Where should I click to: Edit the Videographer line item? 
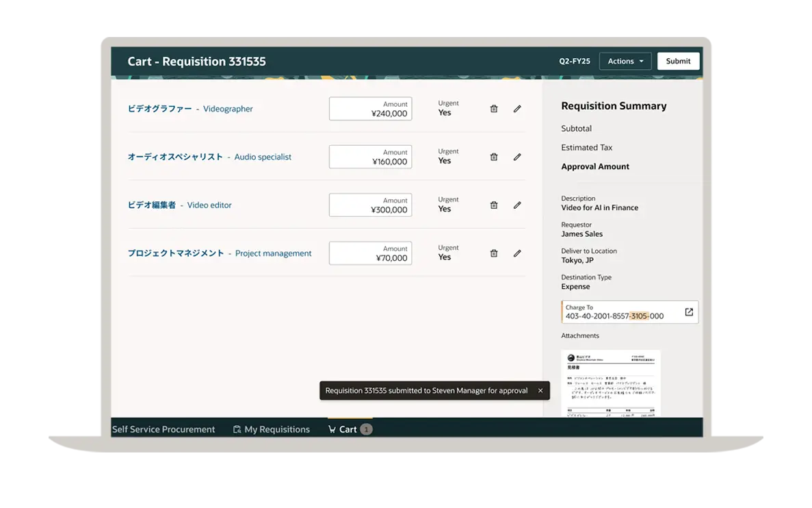(x=517, y=109)
